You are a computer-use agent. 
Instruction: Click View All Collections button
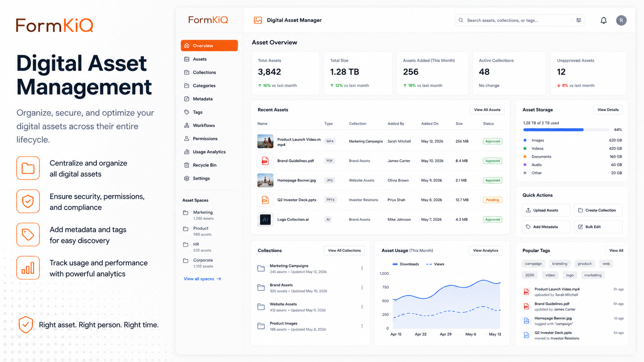pyautogui.click(x=344, y=250)
